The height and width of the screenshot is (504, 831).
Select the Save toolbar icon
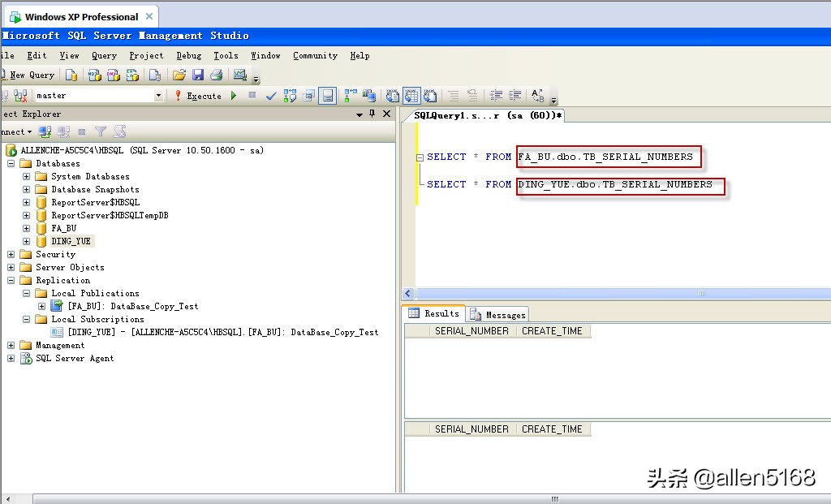point(199,75)
